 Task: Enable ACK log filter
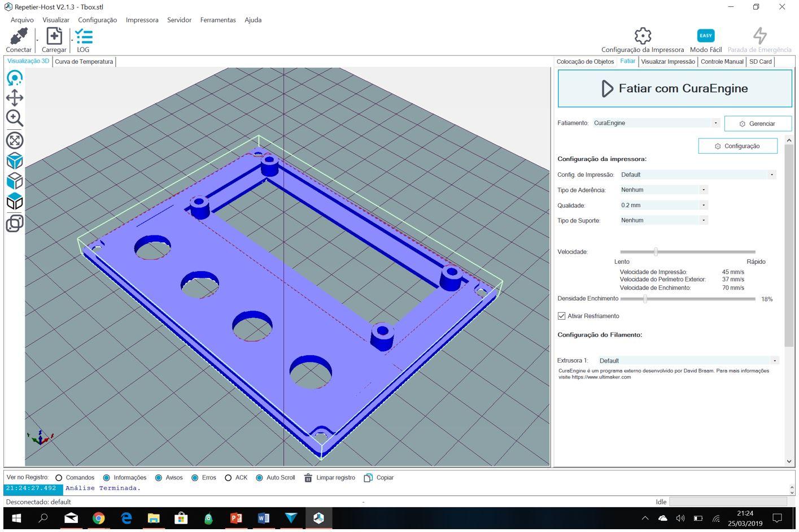(x=228, y=478)
